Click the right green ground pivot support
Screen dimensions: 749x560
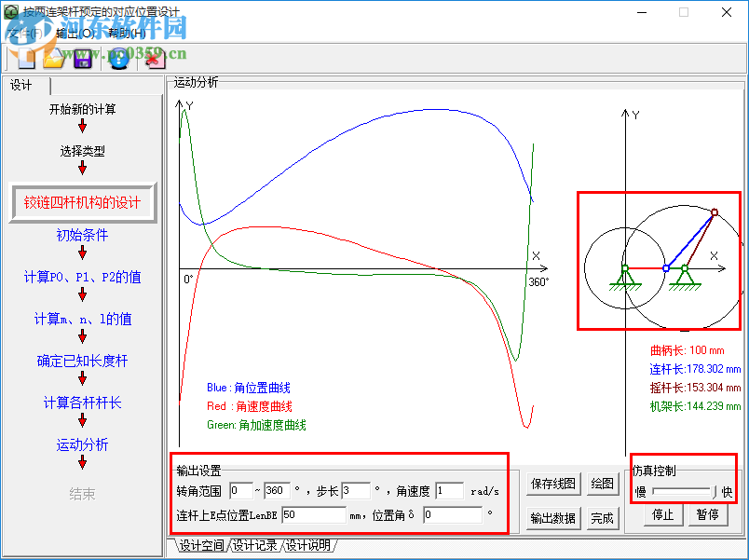[685, 278]
